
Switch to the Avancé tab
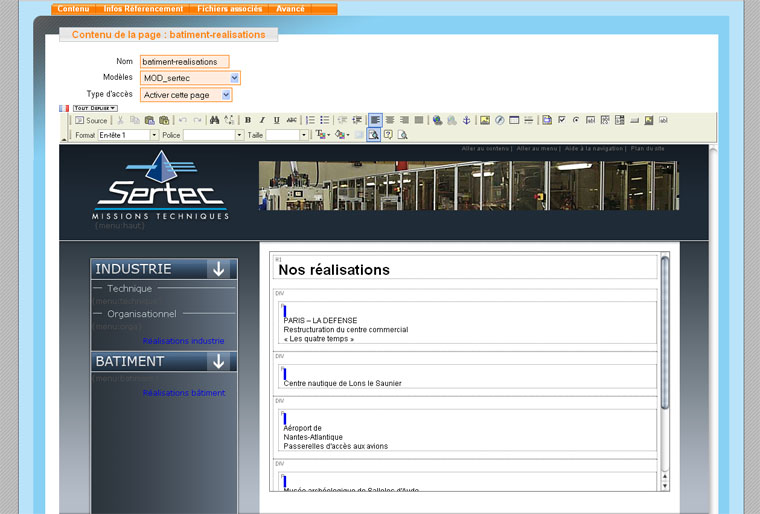pos(290,9)
